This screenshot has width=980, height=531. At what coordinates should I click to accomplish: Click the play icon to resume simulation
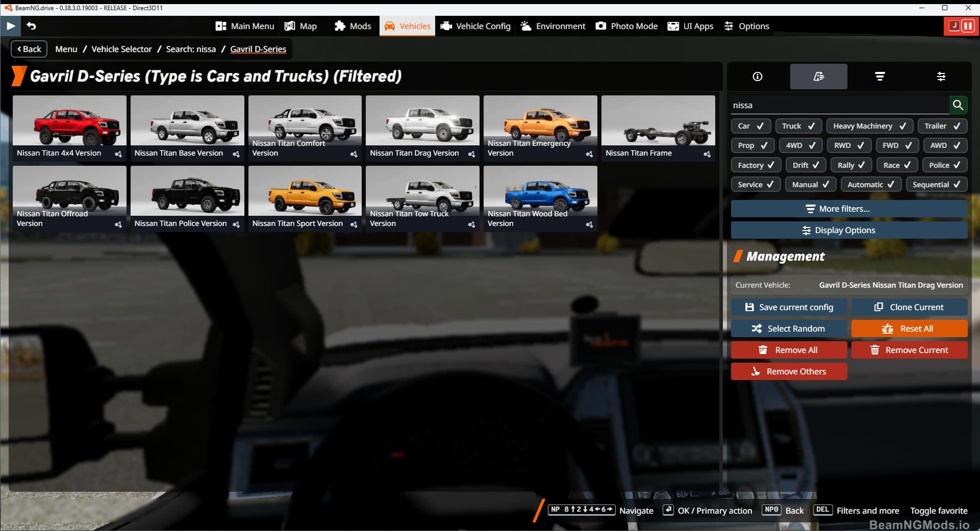[10, 26]
